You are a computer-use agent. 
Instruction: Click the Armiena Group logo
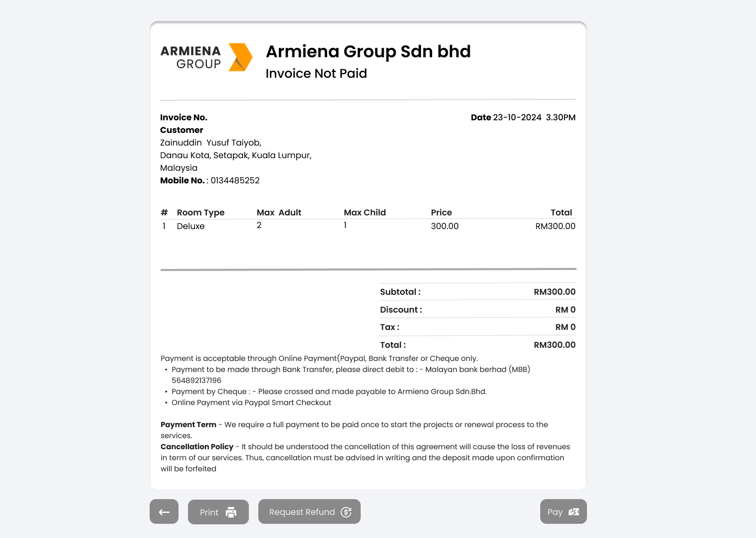206,57
